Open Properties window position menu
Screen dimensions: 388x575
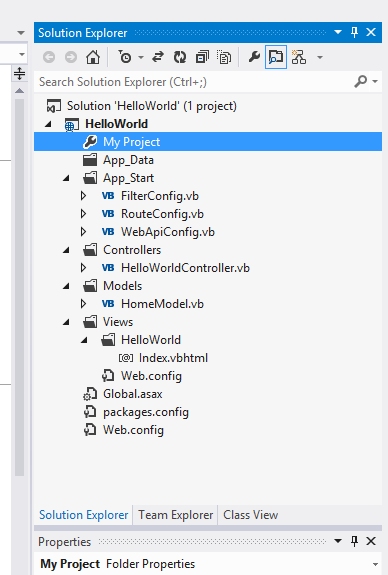coord(338,541)
